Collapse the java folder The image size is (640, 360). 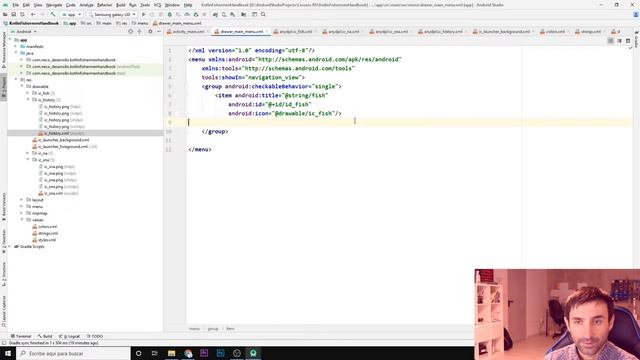(x=16, y=53)
